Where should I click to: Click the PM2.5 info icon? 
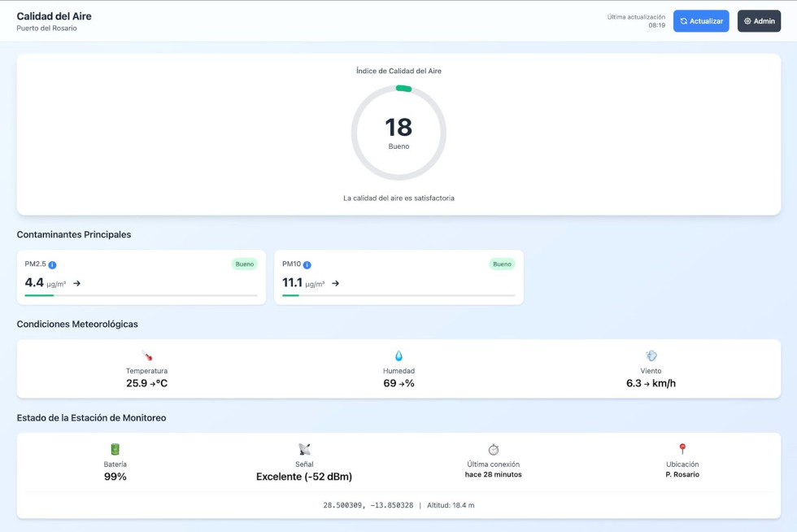point(52,264)
